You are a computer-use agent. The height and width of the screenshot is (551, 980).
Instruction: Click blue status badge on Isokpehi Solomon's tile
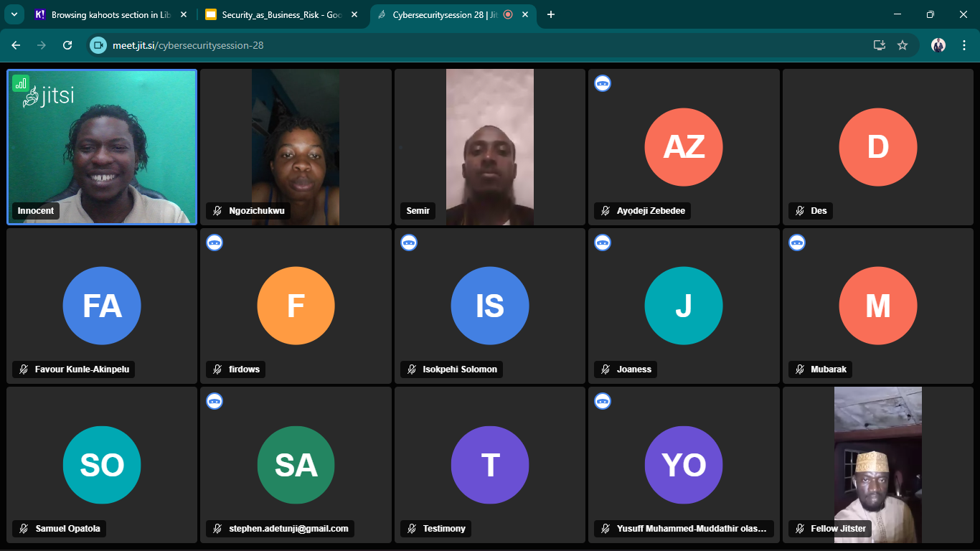[409, 242]
